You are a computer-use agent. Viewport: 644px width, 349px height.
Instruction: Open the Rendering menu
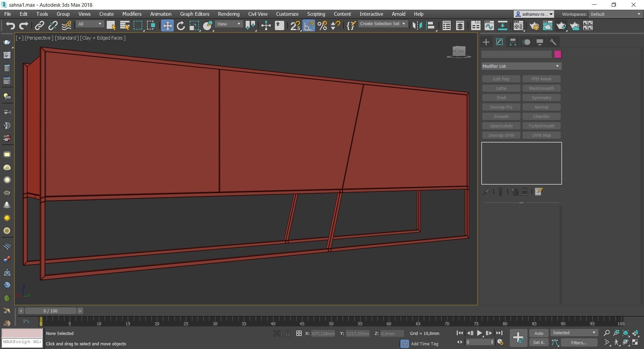(x=229, y=14)
